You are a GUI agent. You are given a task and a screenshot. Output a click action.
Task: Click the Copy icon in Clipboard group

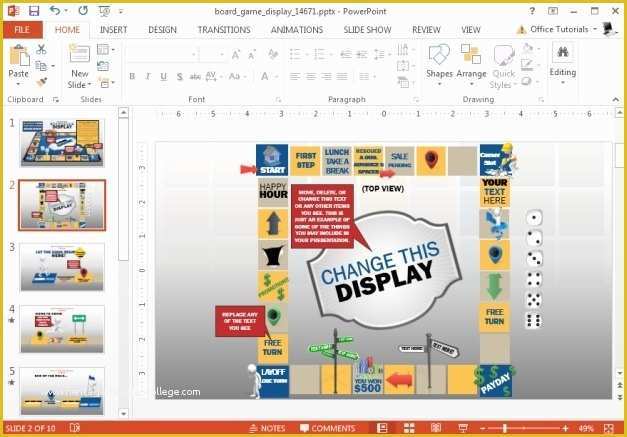point(41,66)
